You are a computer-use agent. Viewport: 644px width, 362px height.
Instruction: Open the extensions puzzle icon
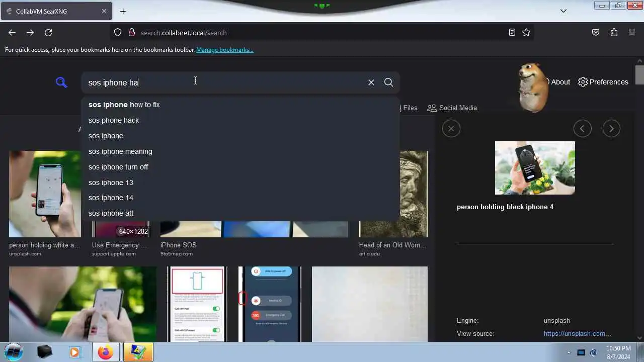[x=614, y=33]
